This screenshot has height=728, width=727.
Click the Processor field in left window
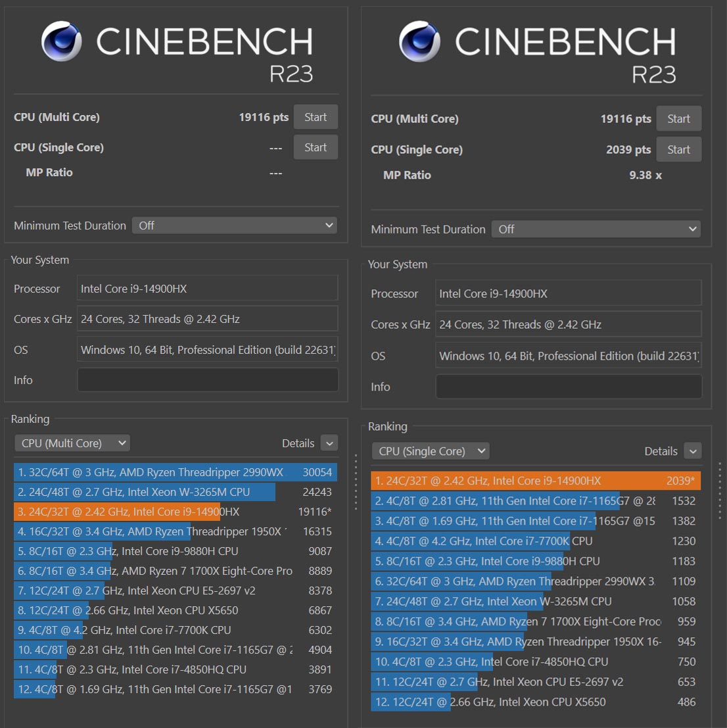[207, 288]
